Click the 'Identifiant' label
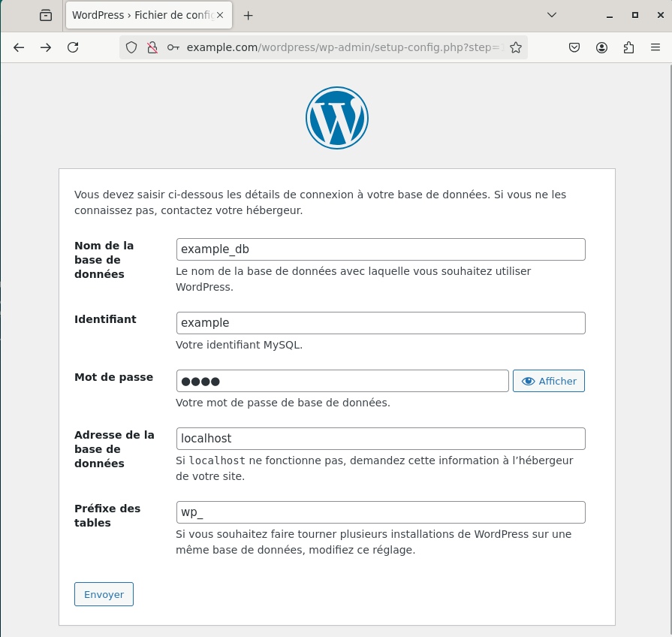 pos(105,319)
